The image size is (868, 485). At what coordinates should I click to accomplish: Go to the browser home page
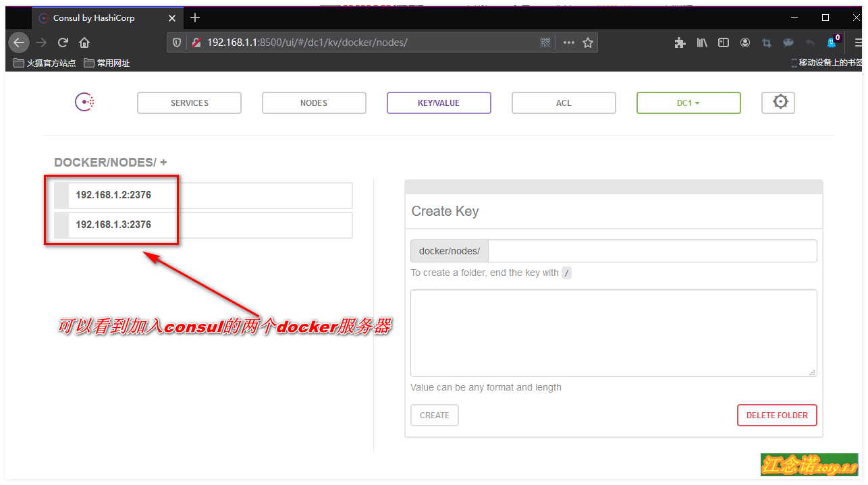click(x=84, y=42)
